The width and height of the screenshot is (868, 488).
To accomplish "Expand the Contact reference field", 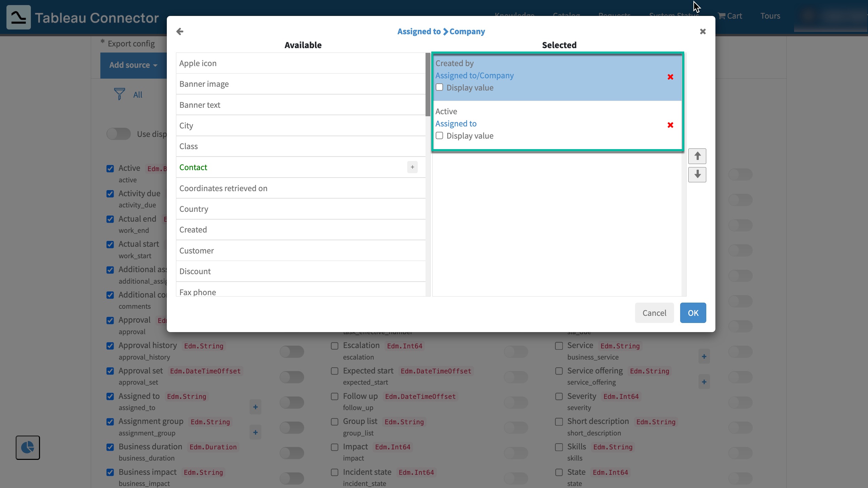I will tap(412, 167).
